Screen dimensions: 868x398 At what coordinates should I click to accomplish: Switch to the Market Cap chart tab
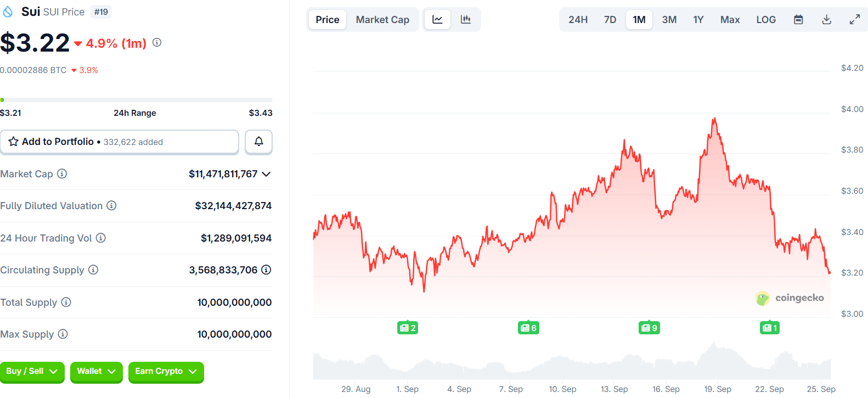pyautogui.click(x=382, y=20)
